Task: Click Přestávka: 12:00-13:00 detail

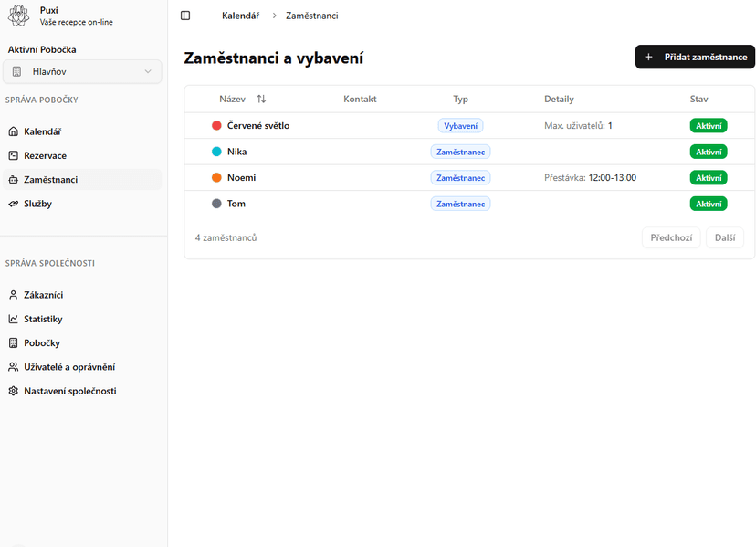Action: [x=590, y=177]
